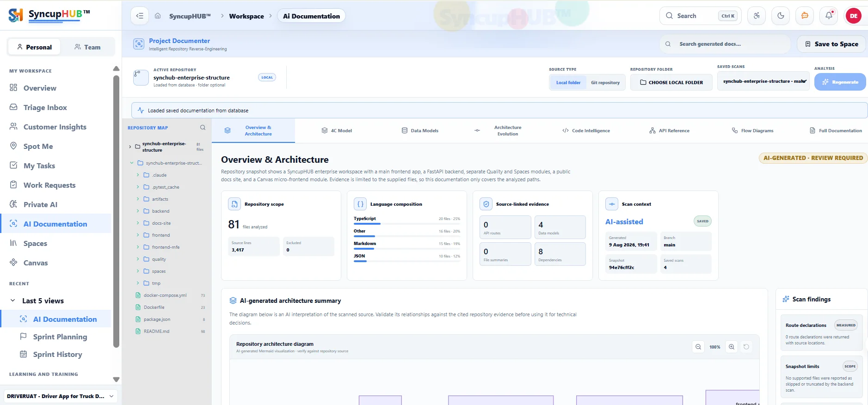
Task: Open the home icon in breadcrumb
Action: tap(158, 16)
